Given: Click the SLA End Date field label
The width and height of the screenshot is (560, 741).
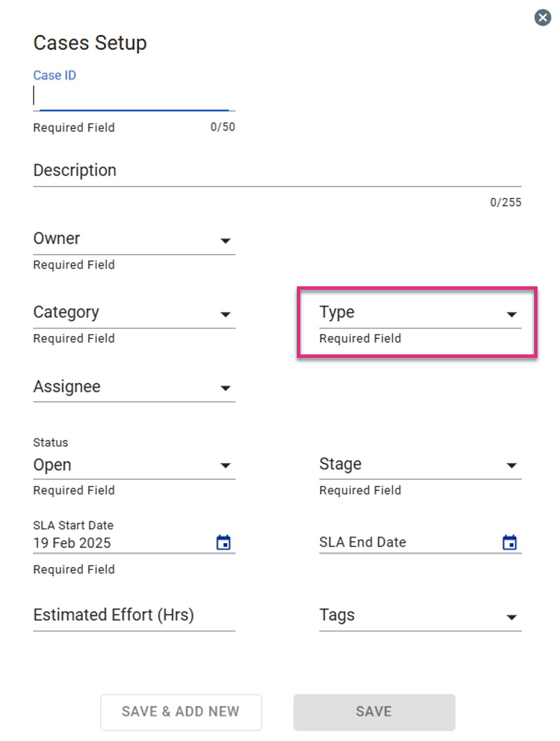Looking at the screenshot, I should coord(363,542).
